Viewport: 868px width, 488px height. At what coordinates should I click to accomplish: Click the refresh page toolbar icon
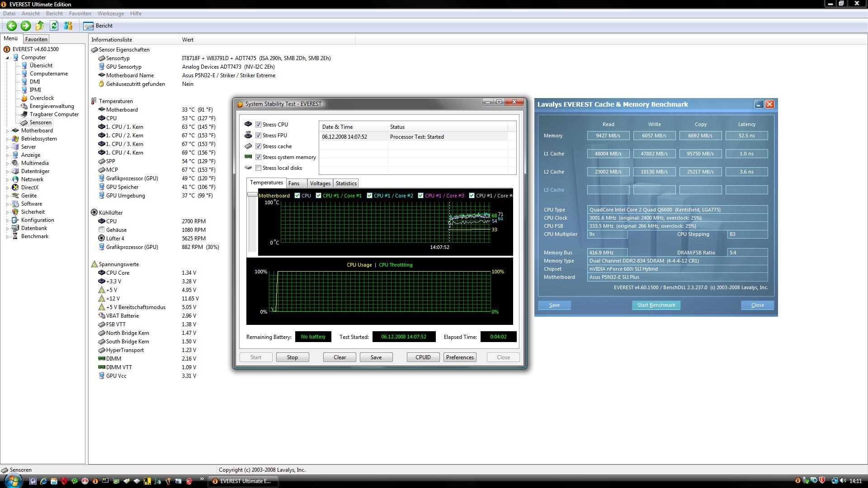pyautogui.click(x=54, y=26)
